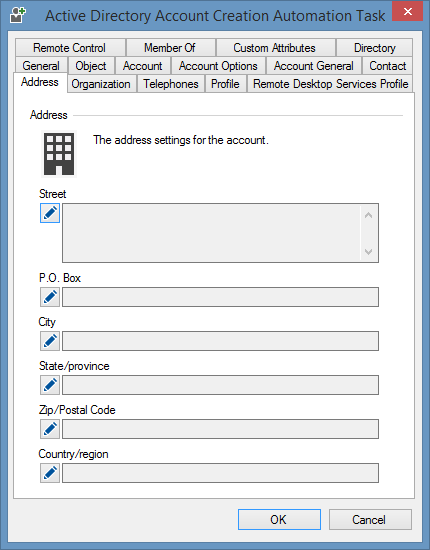The image size is (430, 550).
Task: Open the Custom Attributes tab
Action: [x=274, y=47]
